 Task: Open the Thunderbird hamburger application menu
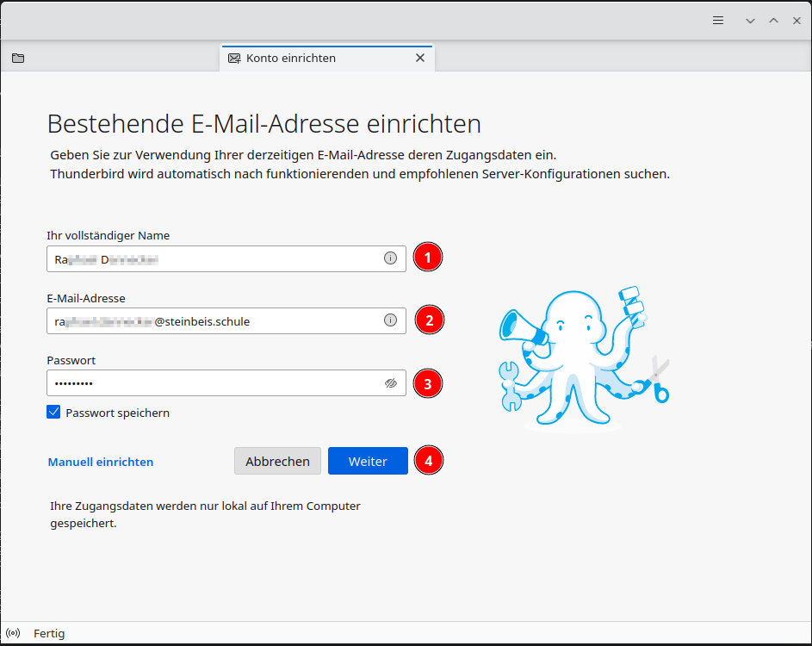click(718, 21)
